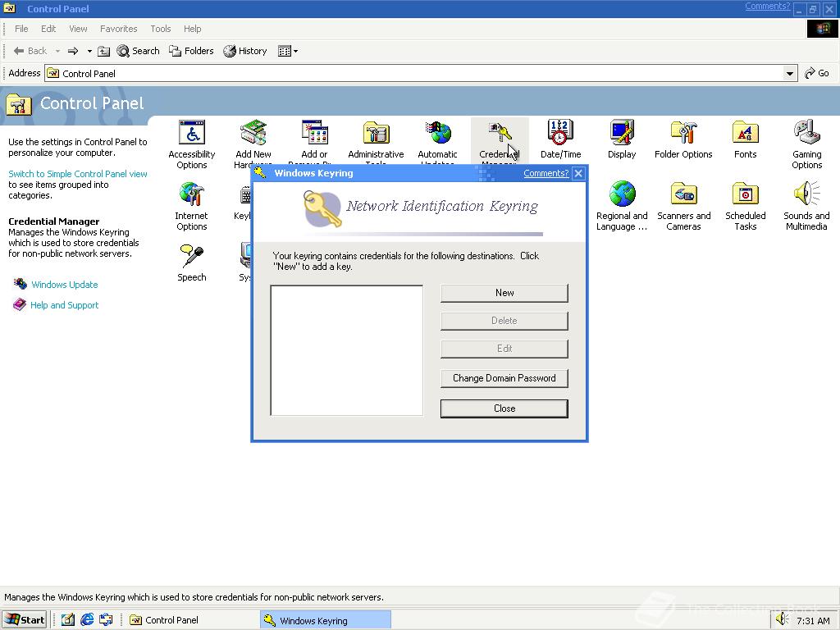
Task: Click the Go button
Action: click(x=817, y=73)
